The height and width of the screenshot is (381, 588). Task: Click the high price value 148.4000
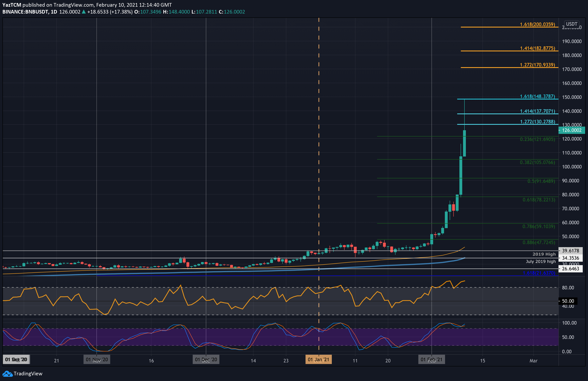179,12
